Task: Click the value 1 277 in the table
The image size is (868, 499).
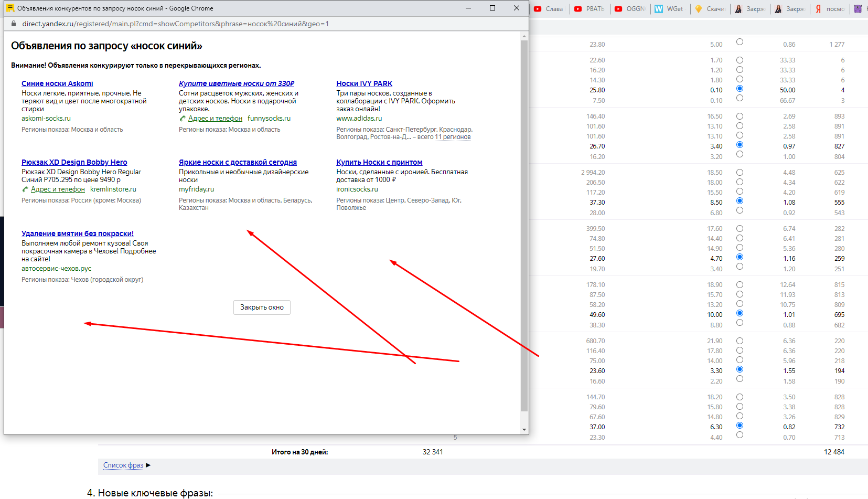Action: point(837,45)
